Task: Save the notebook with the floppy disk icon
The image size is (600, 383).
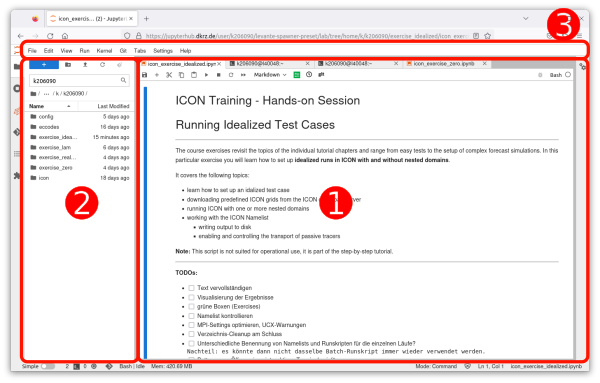Action: (x=144, y=75)
